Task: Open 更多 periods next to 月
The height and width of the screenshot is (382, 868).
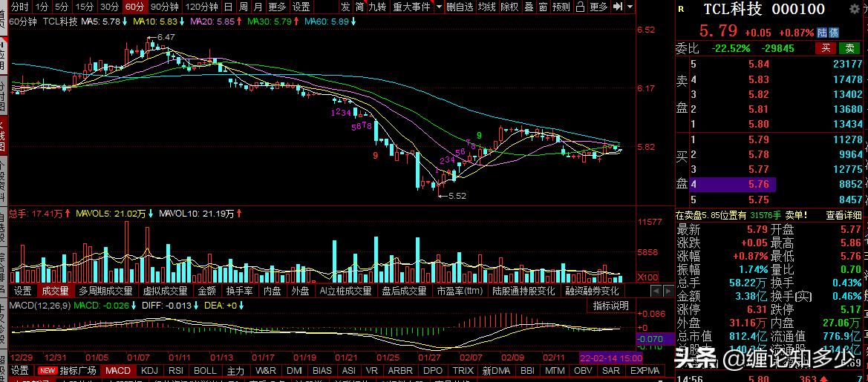Action: pos(277,7)
